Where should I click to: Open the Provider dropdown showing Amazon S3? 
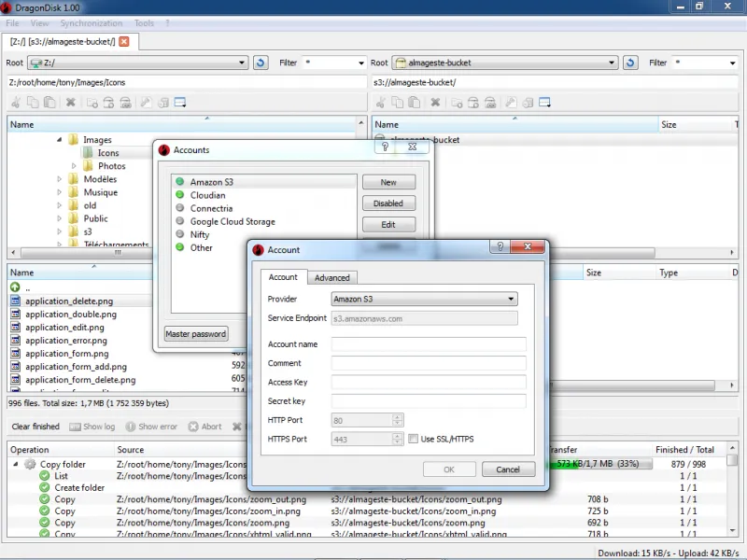click(424, 299)
